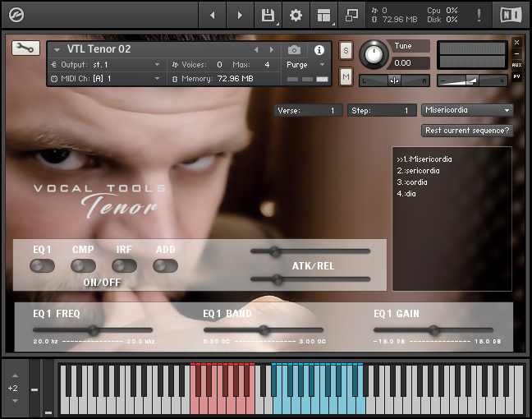Open instrument edit mode with wrench icon
The width and height of the screenshot is (532, 419).
click(25, 48)
